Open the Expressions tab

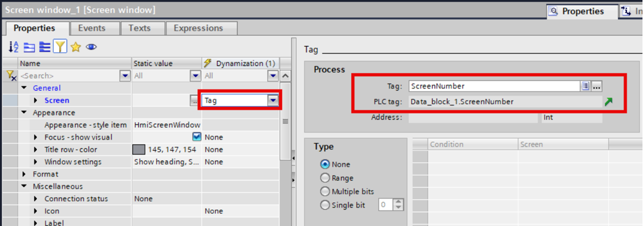point(198,28)
